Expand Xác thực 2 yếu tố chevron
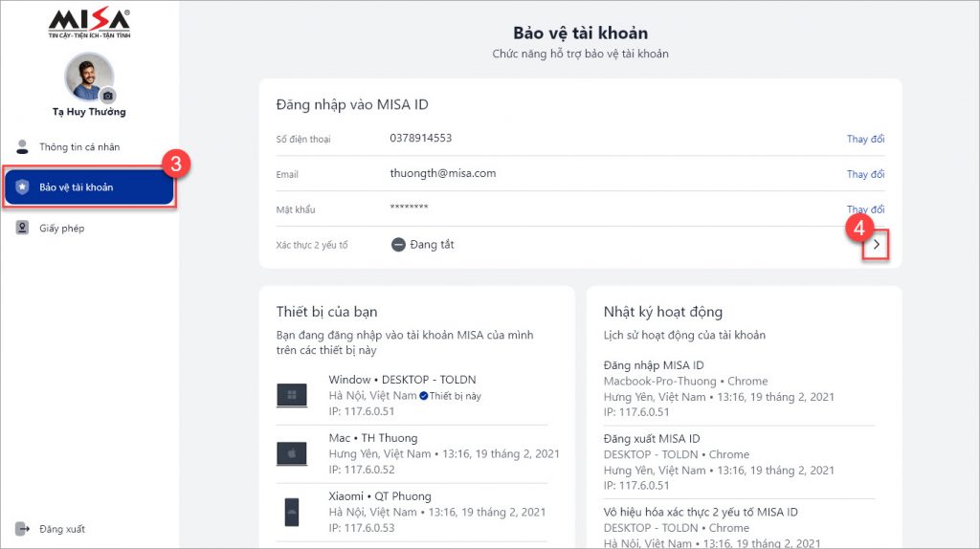The height and width of the screenshot is (549, 980). click(x=877, y=245)
